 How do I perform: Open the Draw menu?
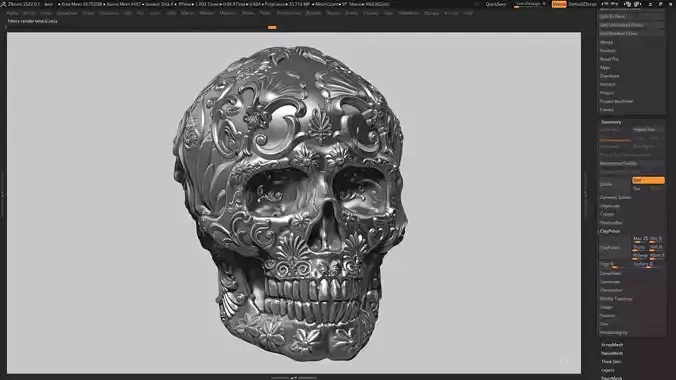(88, 13)
